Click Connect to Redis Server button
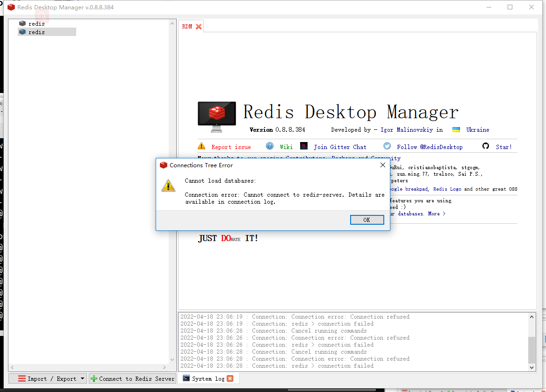 coord(132,378)
